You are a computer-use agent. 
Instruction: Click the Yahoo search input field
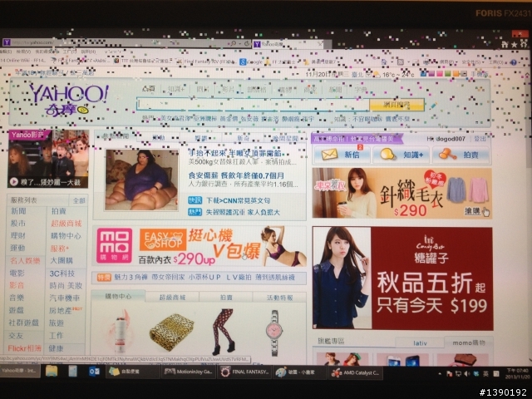(x=253, y=104)
